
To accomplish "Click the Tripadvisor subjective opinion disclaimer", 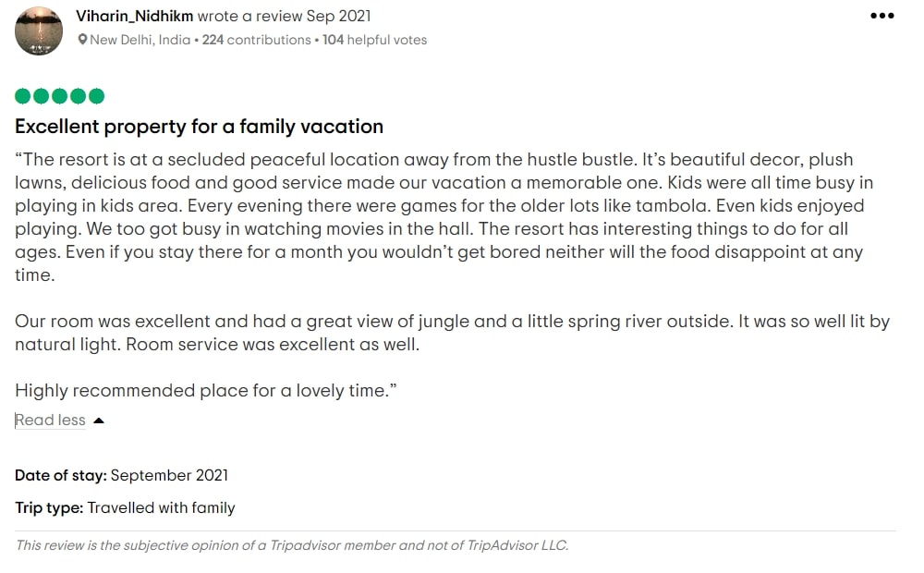I will pyautogui.click(x=292, y=545).
